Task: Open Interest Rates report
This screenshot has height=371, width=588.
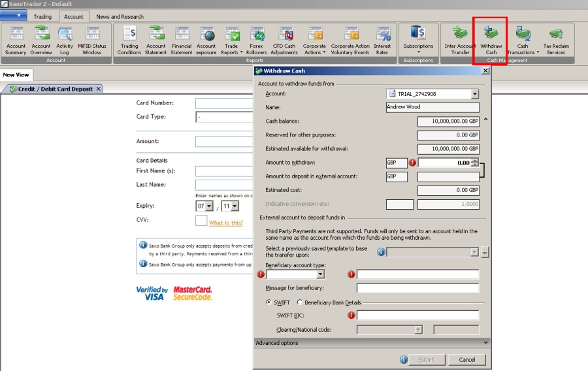Action: (382, 41)
